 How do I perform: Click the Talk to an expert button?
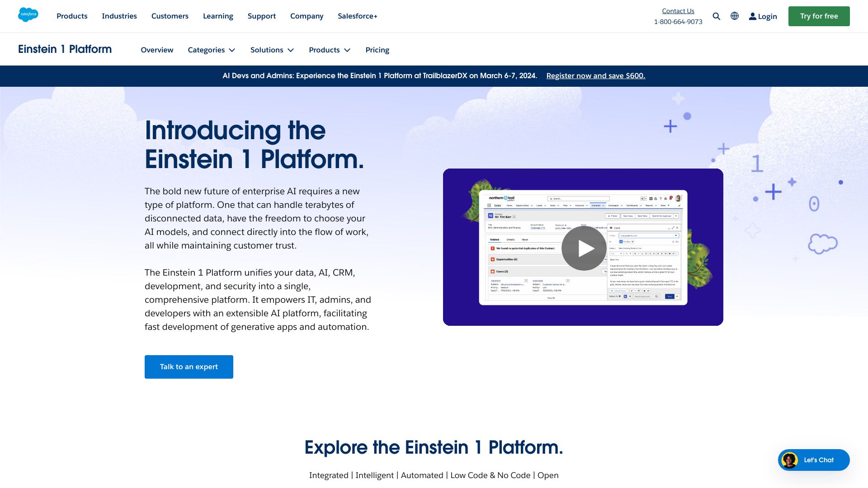(189, 366)
